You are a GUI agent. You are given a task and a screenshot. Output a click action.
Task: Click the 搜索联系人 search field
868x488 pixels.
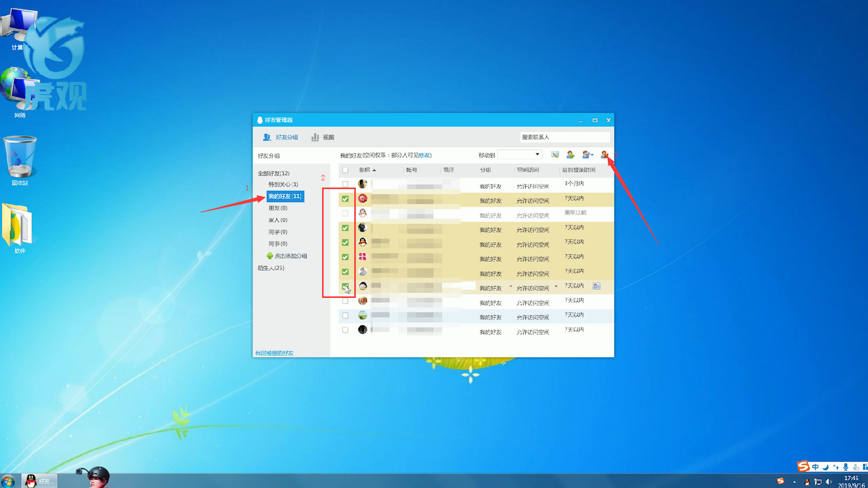click(565, 137)
